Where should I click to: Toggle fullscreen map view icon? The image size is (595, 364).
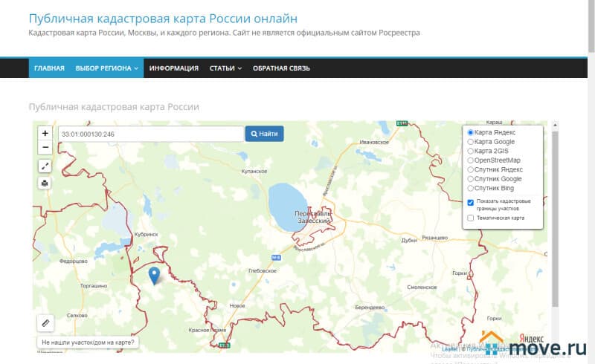(45, 166)
